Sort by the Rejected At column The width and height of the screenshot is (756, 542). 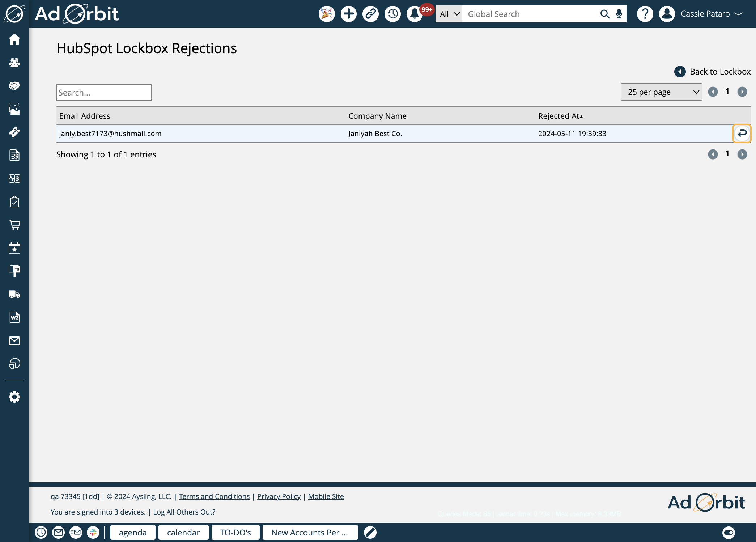click(560, 116)
